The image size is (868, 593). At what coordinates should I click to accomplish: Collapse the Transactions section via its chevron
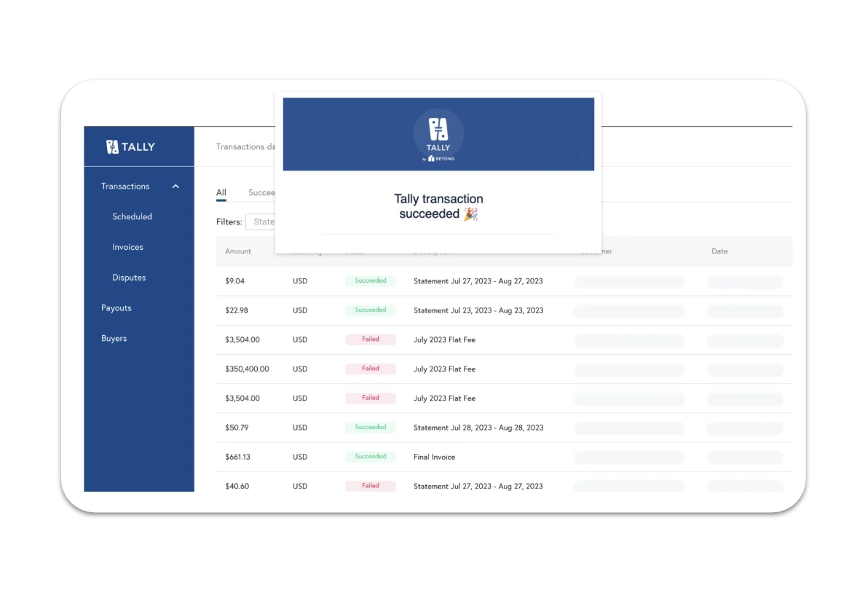click(x=175, y=186)
